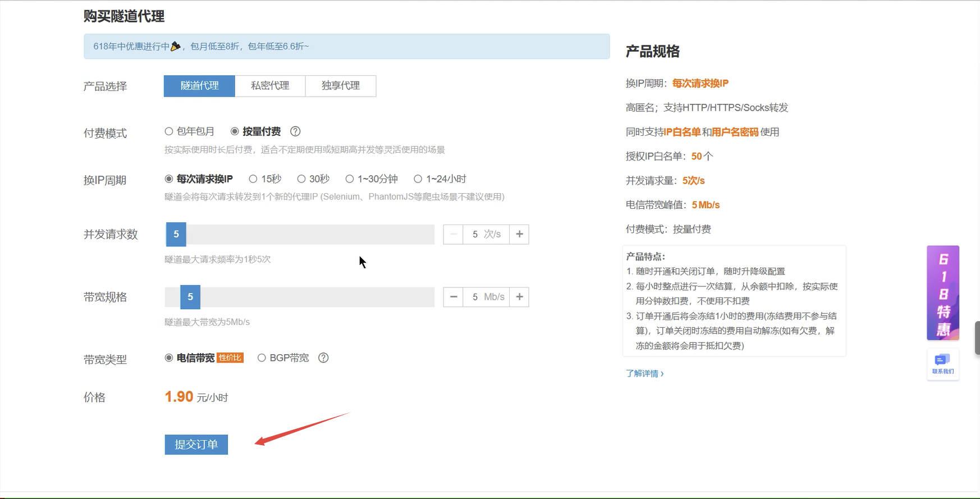This screenshot has width=980, height=499.
Task: Click 并发请求量 value 5次/s
Action: 694,181
